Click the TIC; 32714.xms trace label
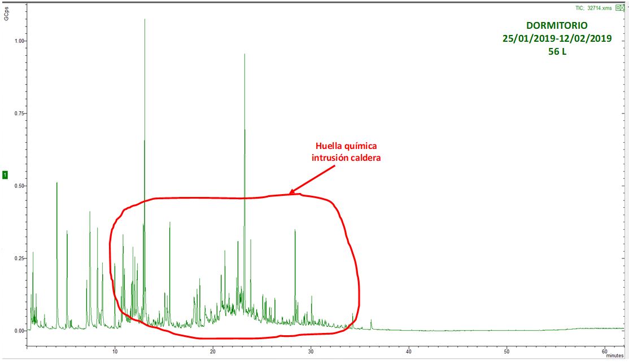629x364 pixels. tap(592, 8)
